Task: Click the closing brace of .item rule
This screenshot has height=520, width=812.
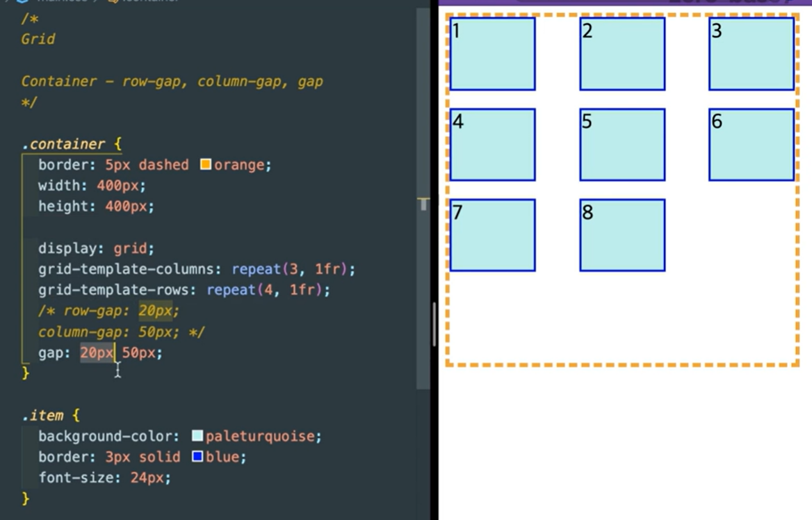Action: coord(25,498)
